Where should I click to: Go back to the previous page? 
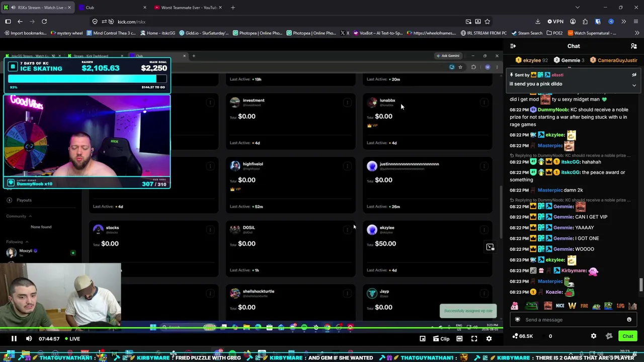(20, 22)
